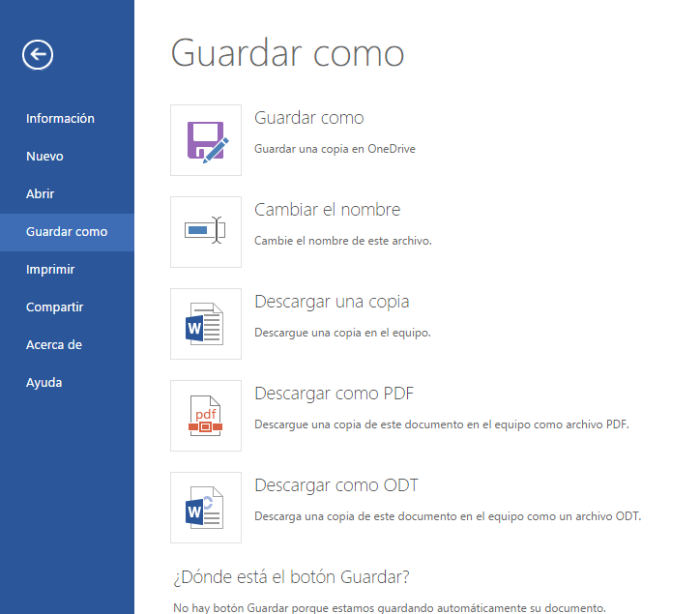Click '¿Dónde está el botón Guardar?' heading

(x=292, y=577)
